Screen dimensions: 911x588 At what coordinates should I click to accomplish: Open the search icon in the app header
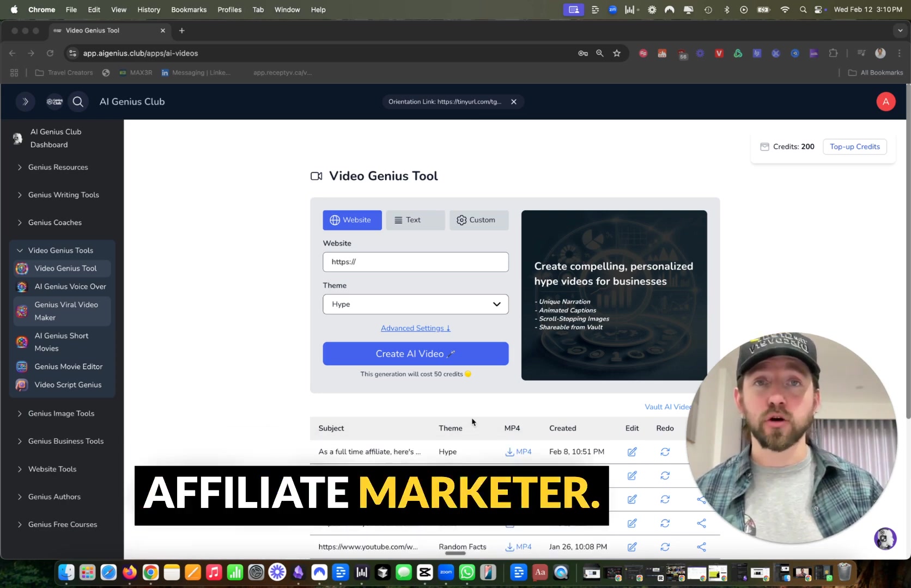78,102
